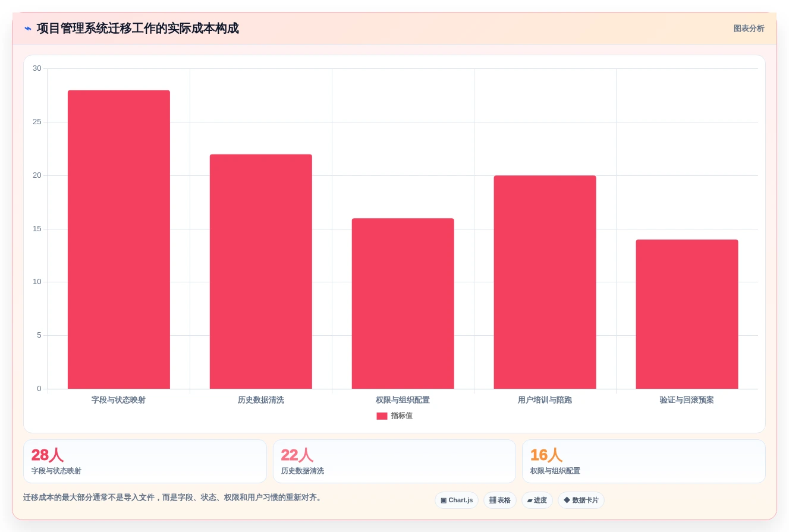Click the Chart.js tag
This screenshot has width=789, height=532.
(457, 500)
